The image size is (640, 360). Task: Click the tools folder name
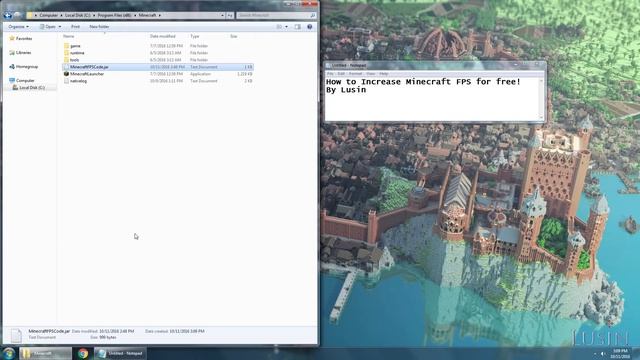click(75, 60)
